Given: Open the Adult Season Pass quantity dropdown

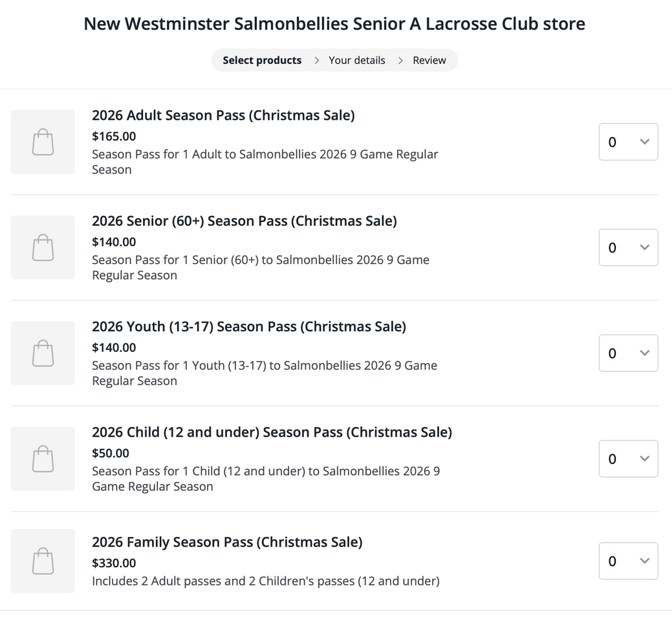Looking at the screenshot, I should [628, 142].
